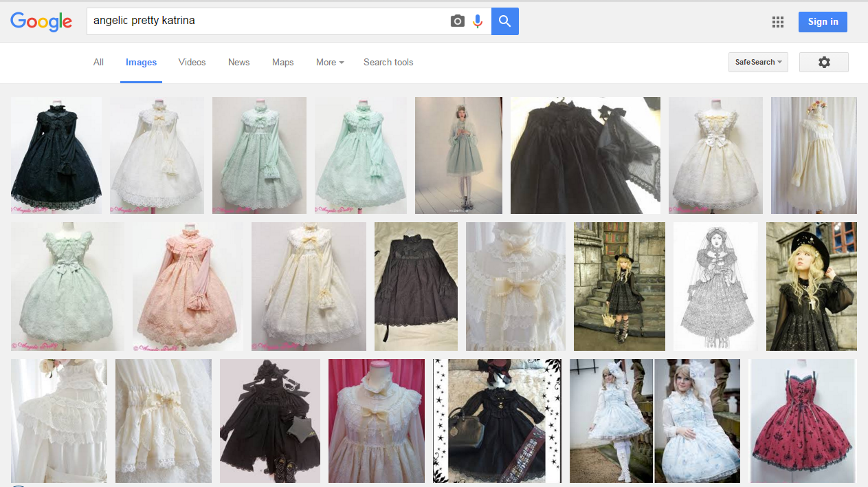This screenshot has width=868, height=487.
Task: Open the white dress thumbnail beside the black dress
Action: point(157,155)
